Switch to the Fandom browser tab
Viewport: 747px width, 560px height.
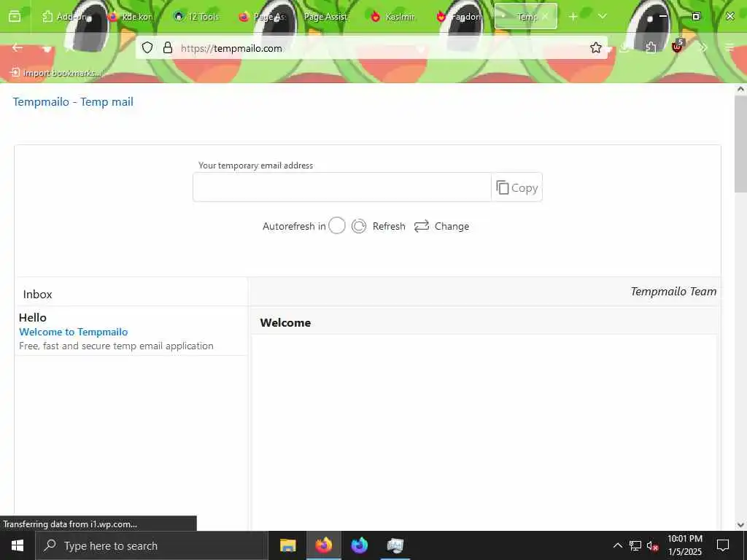point(460,17)
